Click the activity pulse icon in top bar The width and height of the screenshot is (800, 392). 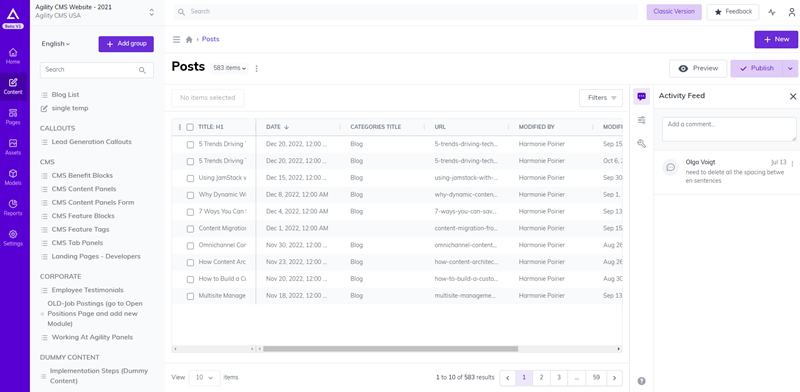(772, 12)
